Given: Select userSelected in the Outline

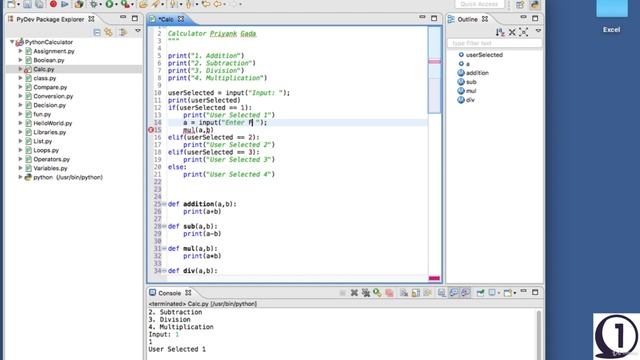Looking at the screenshot, I should [484, 55].
